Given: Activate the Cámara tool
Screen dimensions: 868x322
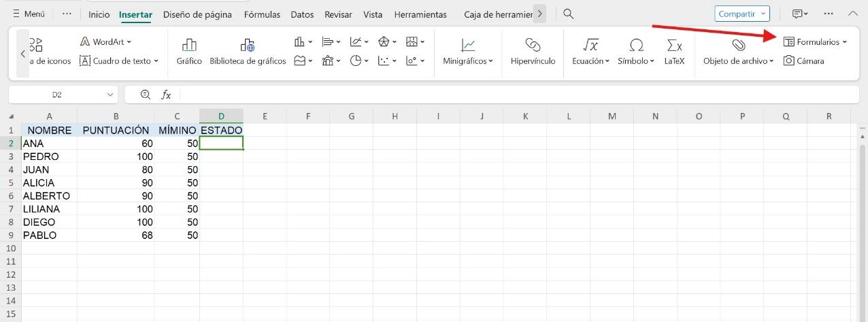Looking at the screenshot, I should pyautogui.click(x=803, y=61).
